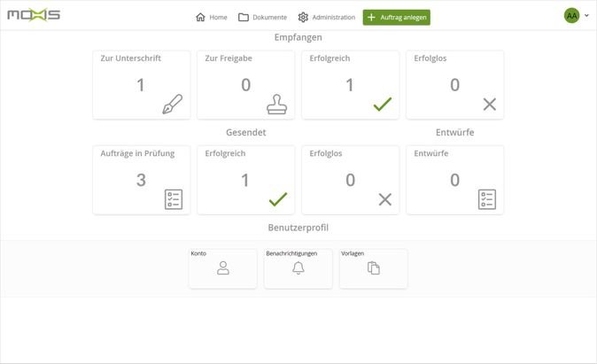Open the Zur Unterschrift tile
Viewport: 597px width, 364px height.
tap(141, 84)
